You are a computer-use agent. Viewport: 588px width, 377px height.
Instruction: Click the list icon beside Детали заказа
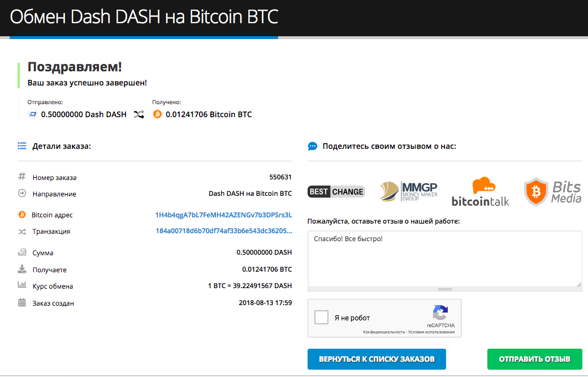[22, 146]
